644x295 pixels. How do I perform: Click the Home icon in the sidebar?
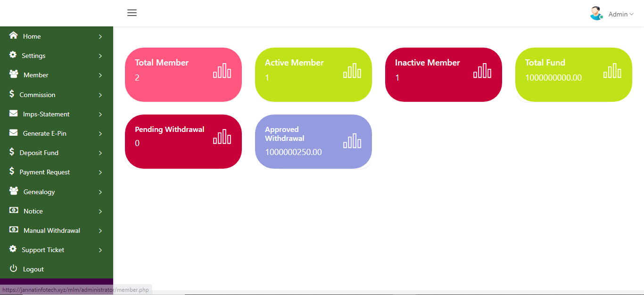click(x=14, y=36)
